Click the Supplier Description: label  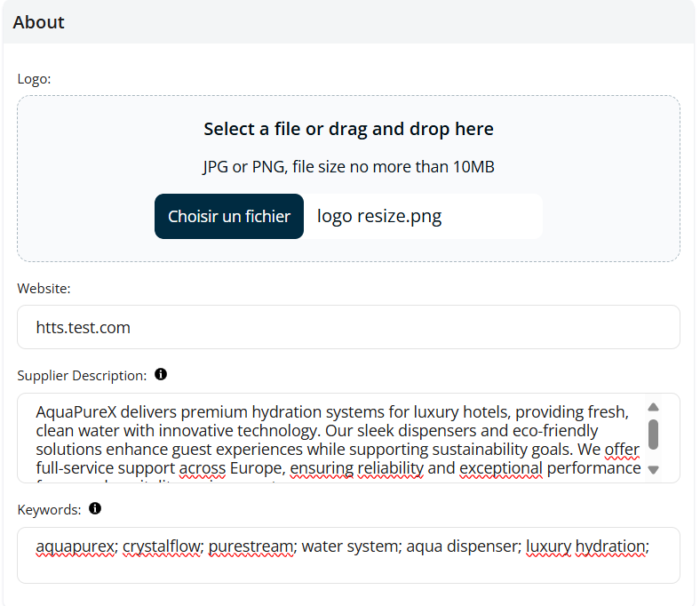tap(82, 376)
